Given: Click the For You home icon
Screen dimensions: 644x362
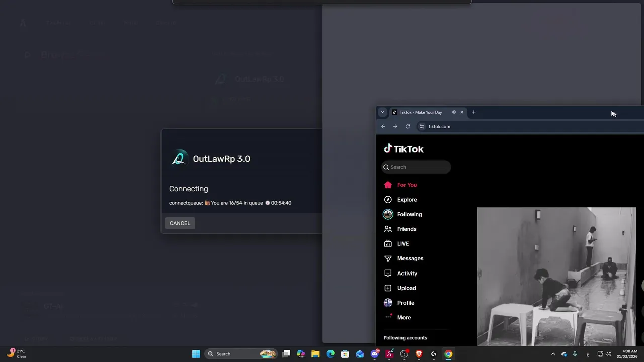Looking at the screenshot, I should pos(388,185).
